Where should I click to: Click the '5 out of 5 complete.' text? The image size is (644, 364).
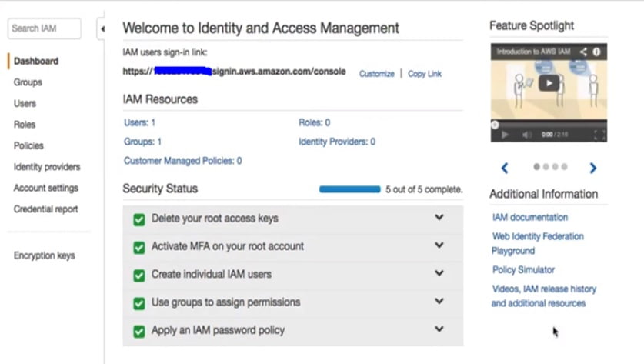pos(424,189)
